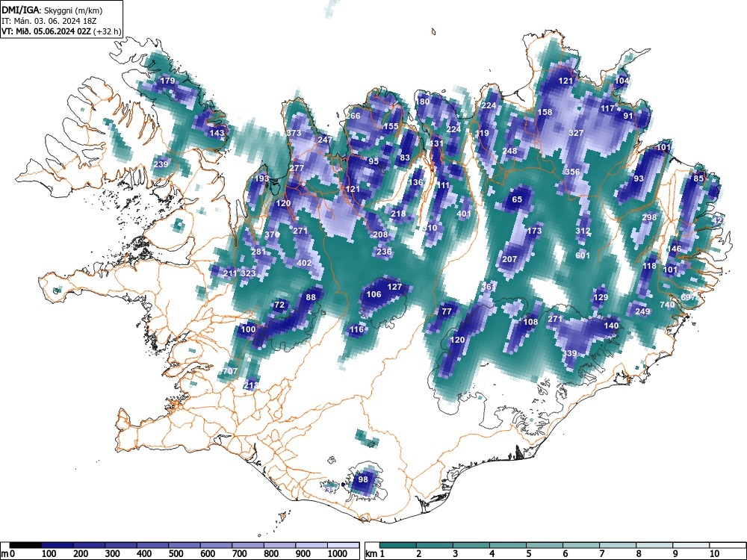Select the 140 map label
Screen dimensions: 747x560
[611, 326]
